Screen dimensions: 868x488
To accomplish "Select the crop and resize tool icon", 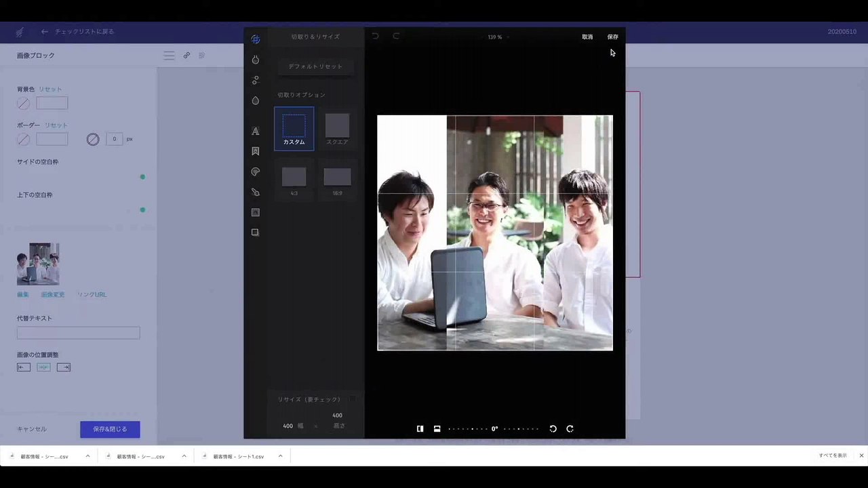I will [255, 39].
